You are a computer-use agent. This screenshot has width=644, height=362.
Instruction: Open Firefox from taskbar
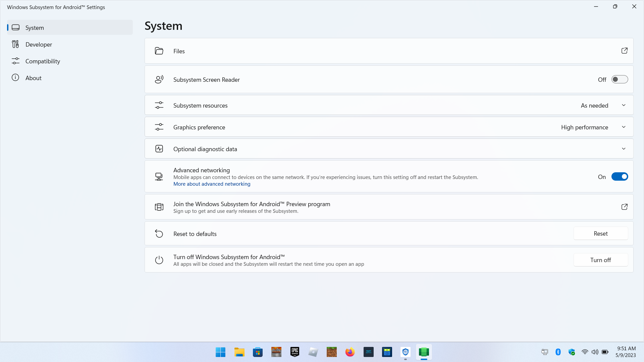[x=350, y=352]
